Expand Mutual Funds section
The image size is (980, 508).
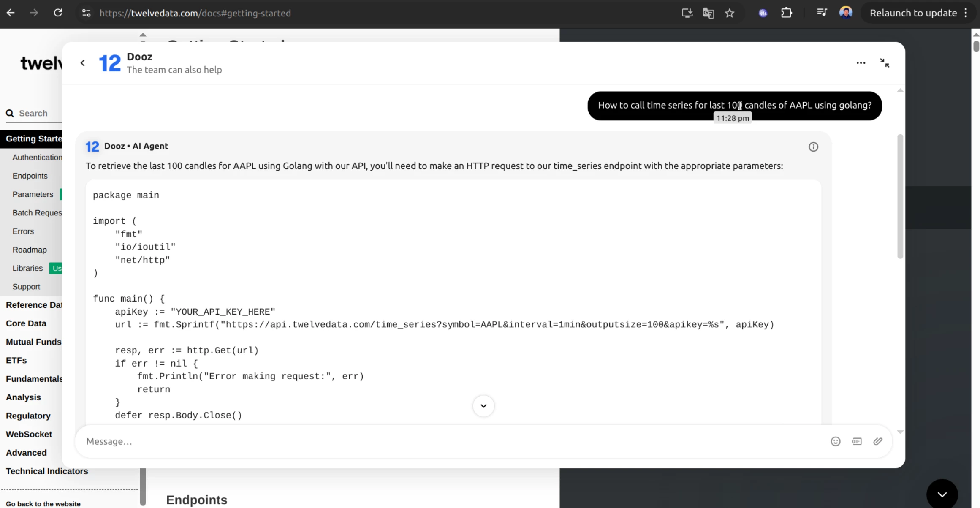34,342
